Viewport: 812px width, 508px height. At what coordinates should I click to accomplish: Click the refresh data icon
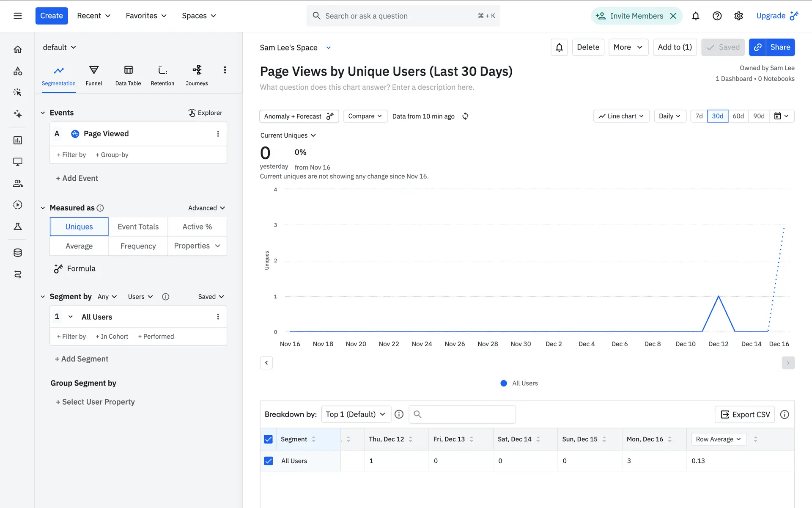click(465, 116)
